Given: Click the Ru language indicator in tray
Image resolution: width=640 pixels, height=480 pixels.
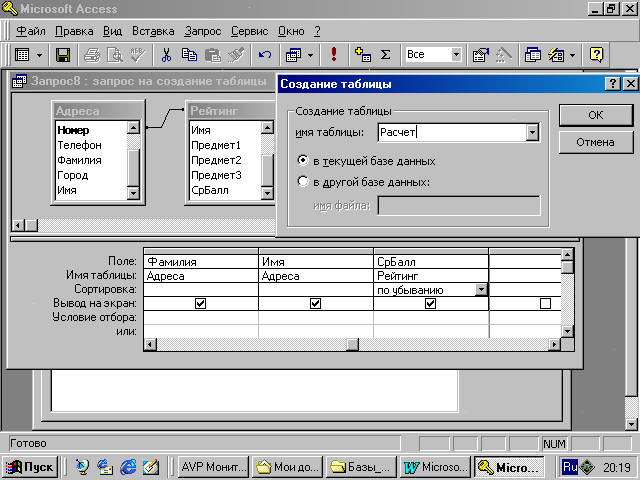Looking at the screenshot, I should point(570,467).
